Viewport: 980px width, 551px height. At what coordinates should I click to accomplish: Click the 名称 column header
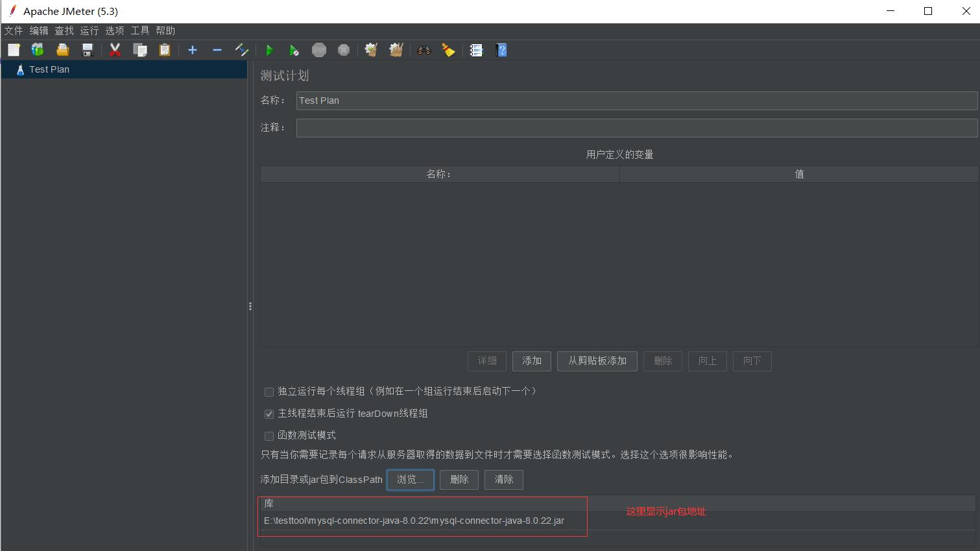(x=440, y=174)
